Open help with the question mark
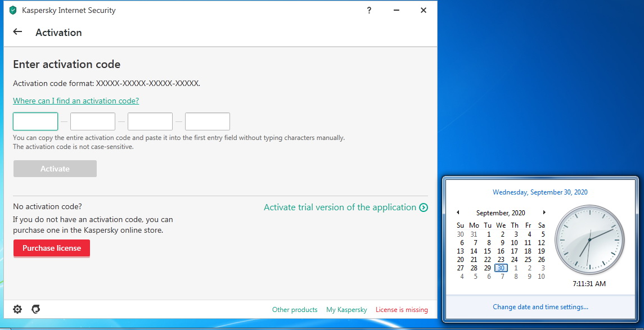The image size is (644, 330). coord(369,10)
